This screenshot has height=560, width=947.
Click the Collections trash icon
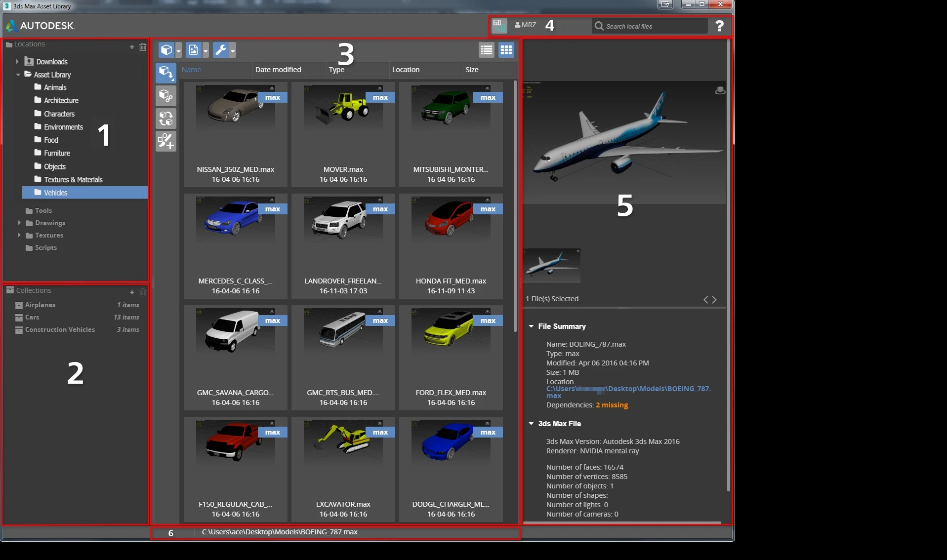click(x=143, y=292)
